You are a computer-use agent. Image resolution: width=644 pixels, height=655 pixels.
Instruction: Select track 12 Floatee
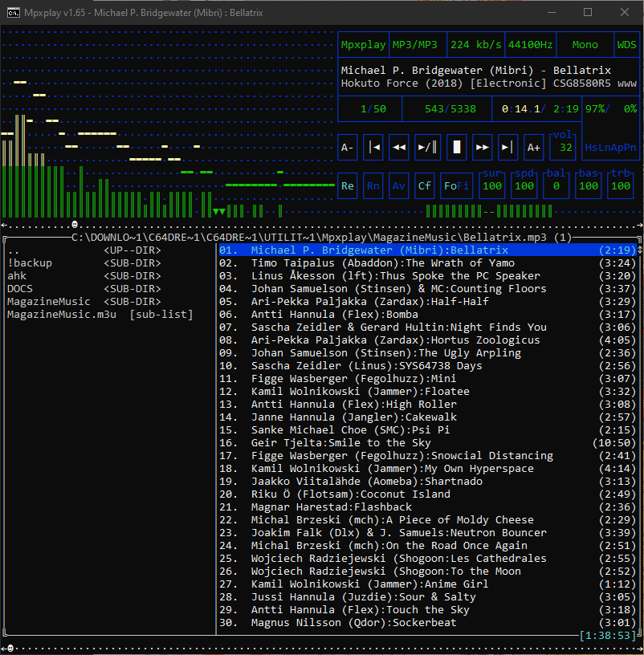427,392
